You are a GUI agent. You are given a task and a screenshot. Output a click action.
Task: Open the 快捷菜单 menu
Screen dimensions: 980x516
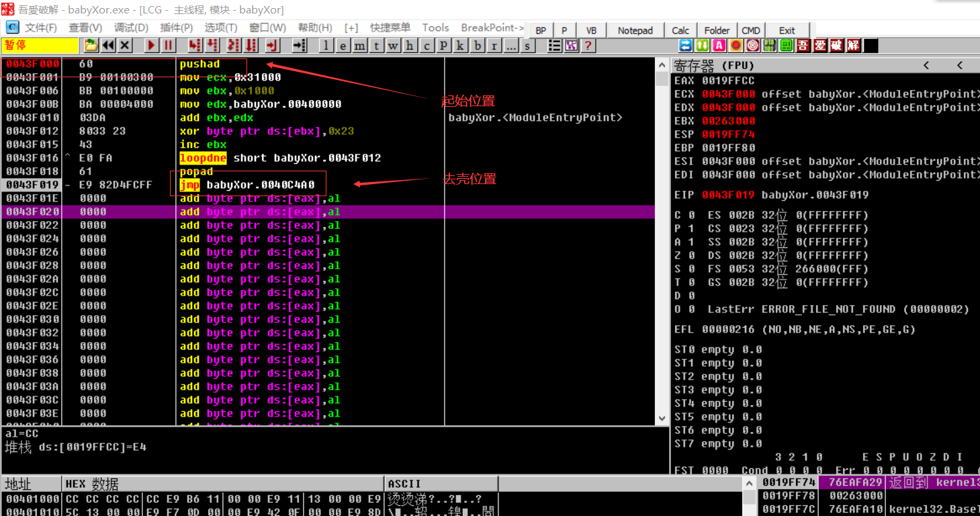[x=390, y=28]
